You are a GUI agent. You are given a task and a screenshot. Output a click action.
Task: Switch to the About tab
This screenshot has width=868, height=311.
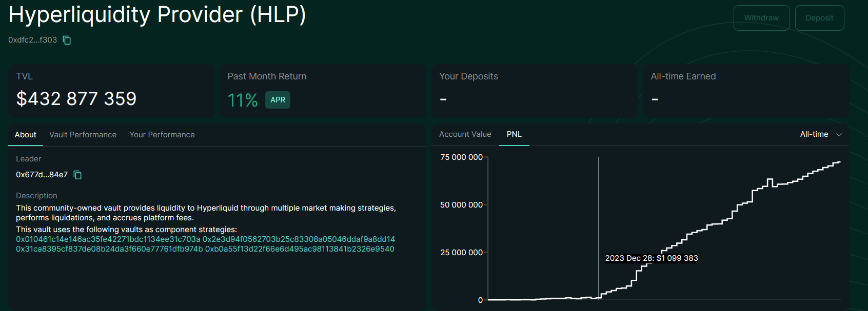pos(26,135)
